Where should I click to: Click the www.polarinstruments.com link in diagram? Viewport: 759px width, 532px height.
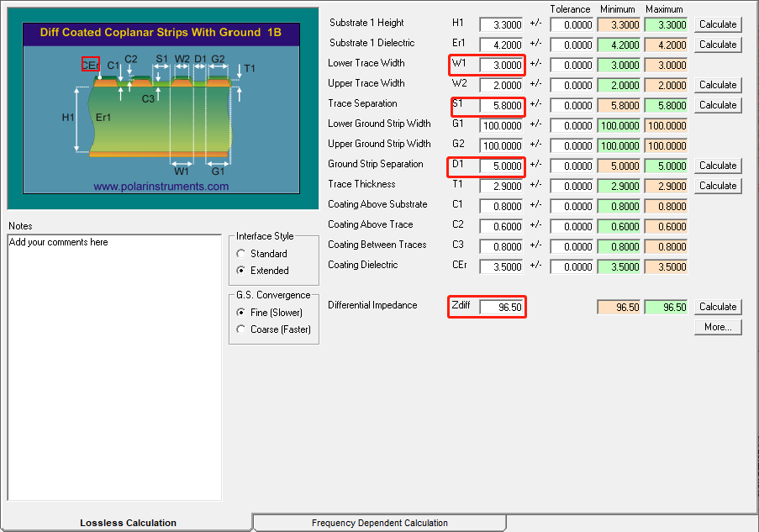tap(161, 187)
